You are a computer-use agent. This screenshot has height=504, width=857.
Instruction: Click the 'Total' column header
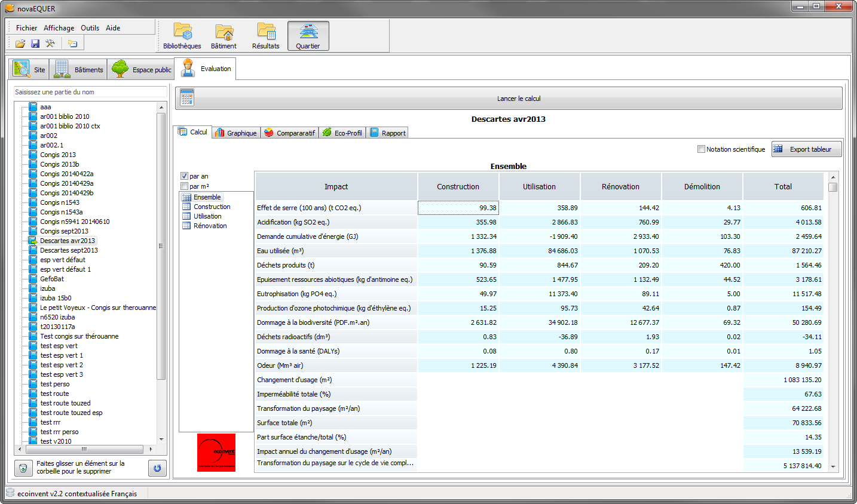click(783, 186)
